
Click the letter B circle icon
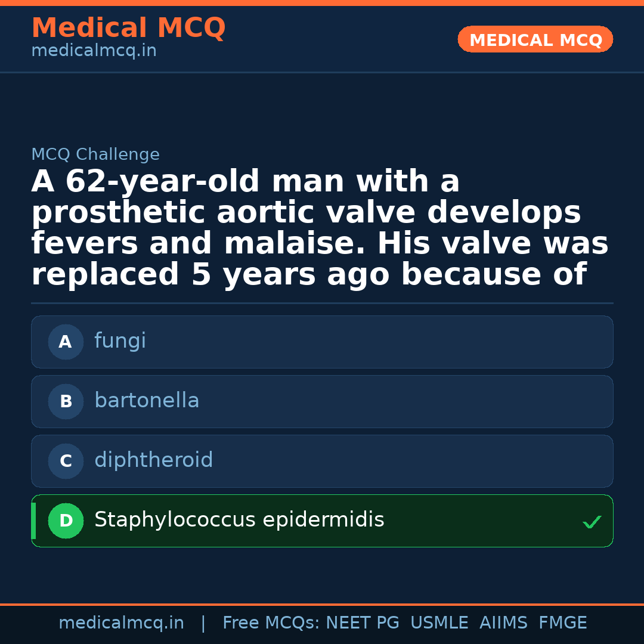pos(66,402)
